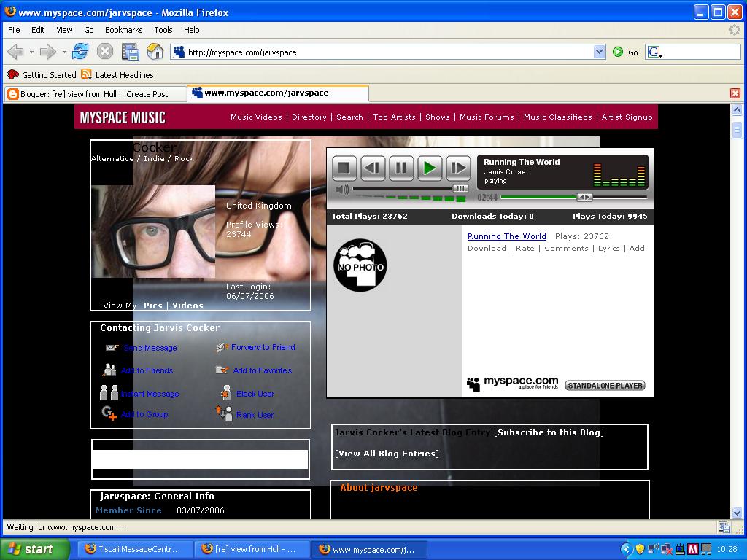Click the Stop loading icon in toolbar

click(105, 52)
